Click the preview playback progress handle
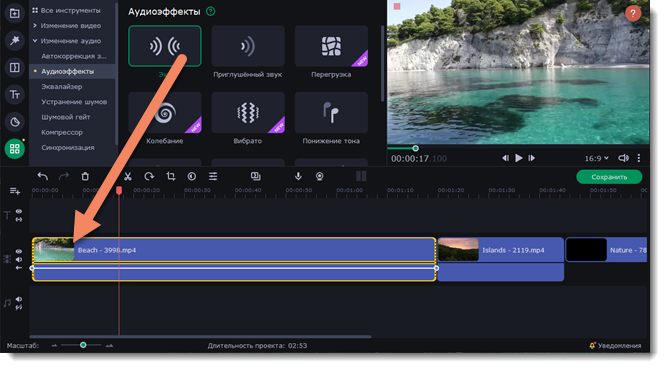Screen dimensions: 665x368 (415, 148)
